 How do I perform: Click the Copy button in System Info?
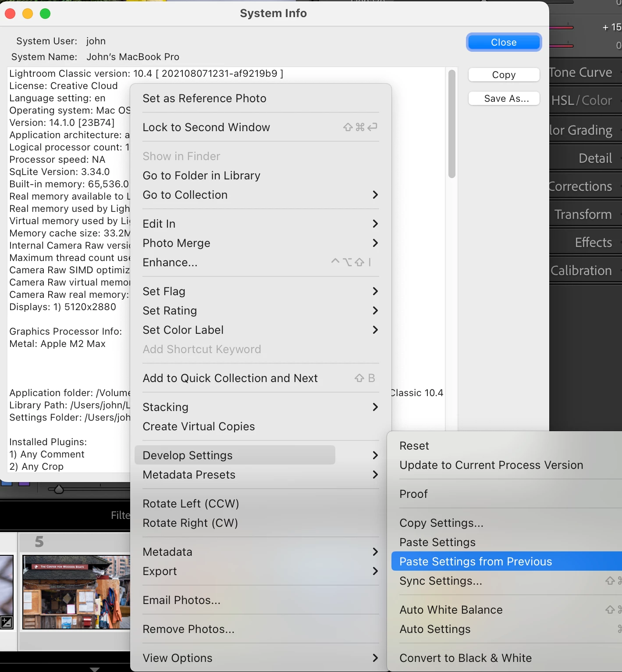(x=504, y=75)
